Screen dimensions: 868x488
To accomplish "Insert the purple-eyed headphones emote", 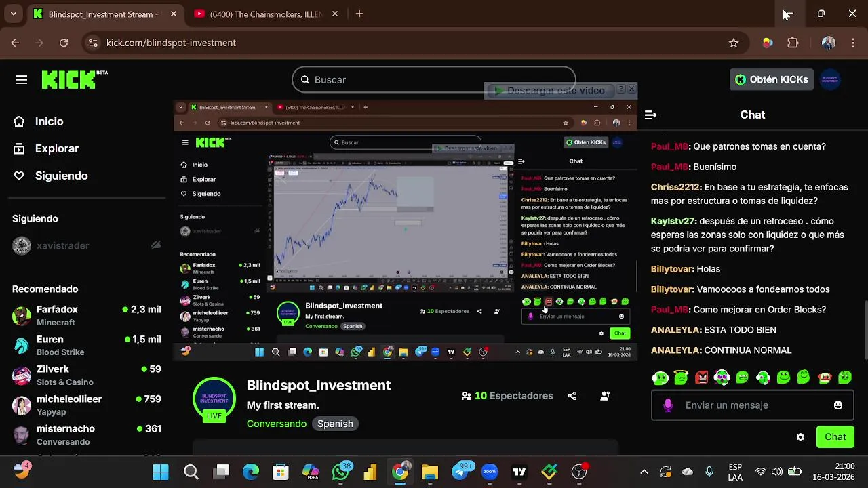I will 722,378.
